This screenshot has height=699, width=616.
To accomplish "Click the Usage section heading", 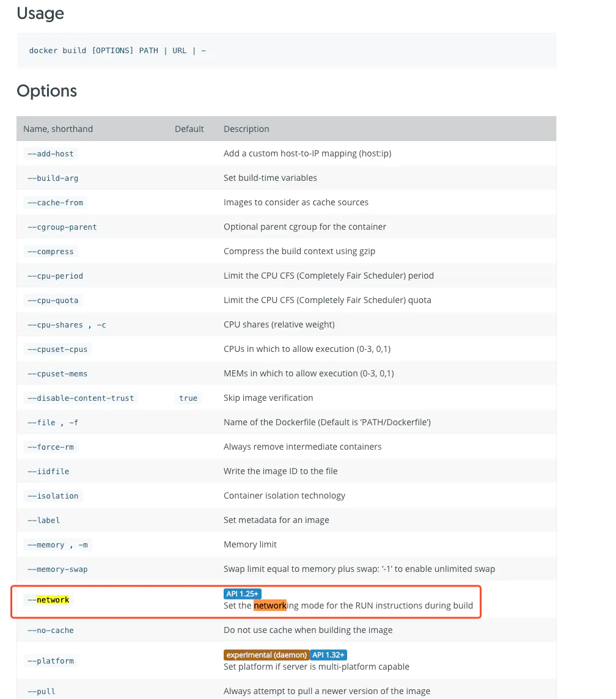I will point(40,13).
